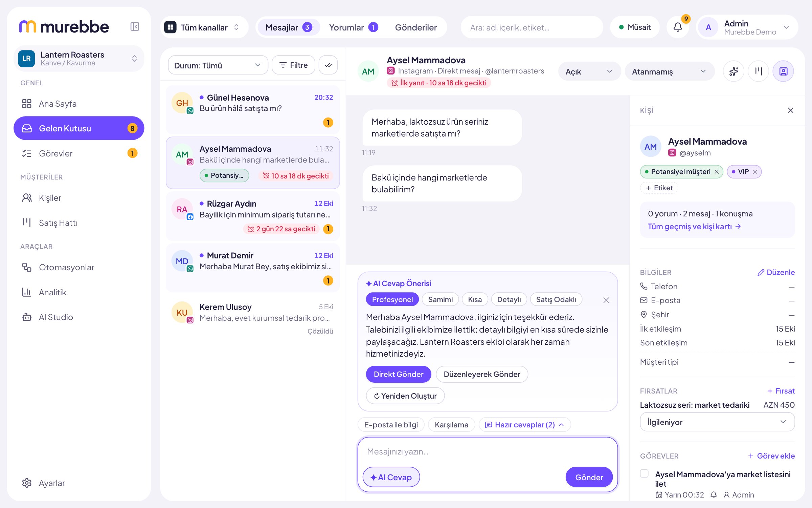Open Satış Hattı in sidebar
The width and height of the screenshot is (812, 508).
79,223
